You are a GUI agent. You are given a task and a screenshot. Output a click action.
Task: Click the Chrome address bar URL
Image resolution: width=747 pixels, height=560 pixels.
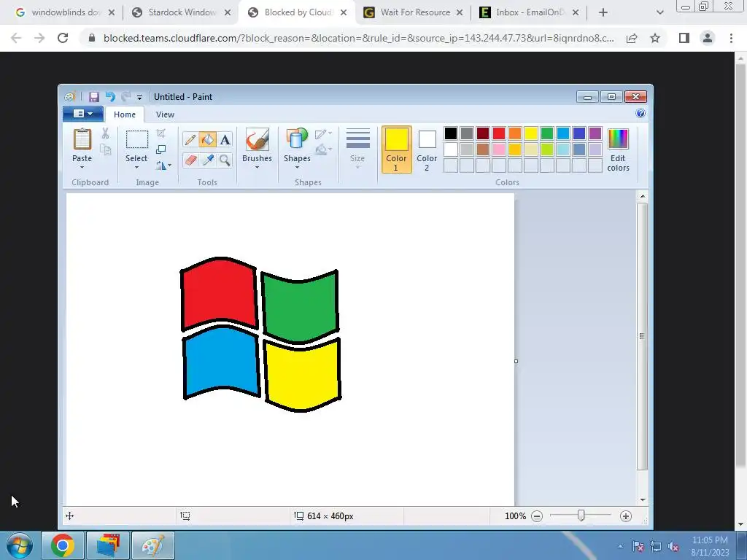pyautogui.click(x=359, y=38)
